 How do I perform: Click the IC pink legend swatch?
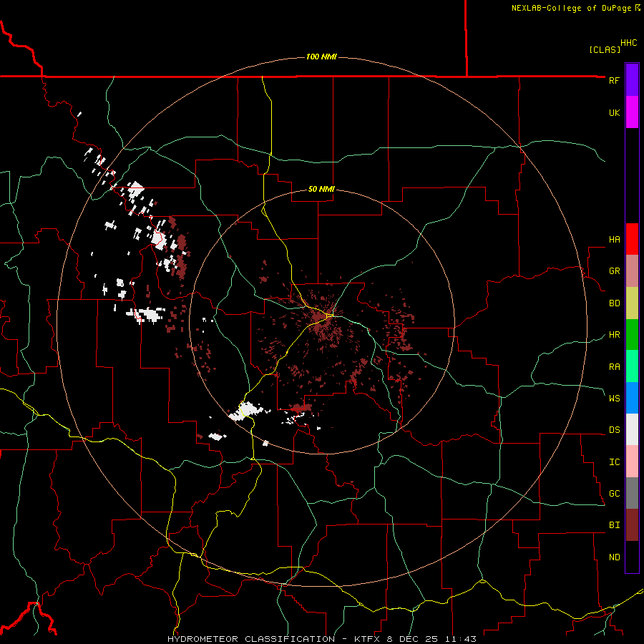pyautogui.click(x=632, y=462)
